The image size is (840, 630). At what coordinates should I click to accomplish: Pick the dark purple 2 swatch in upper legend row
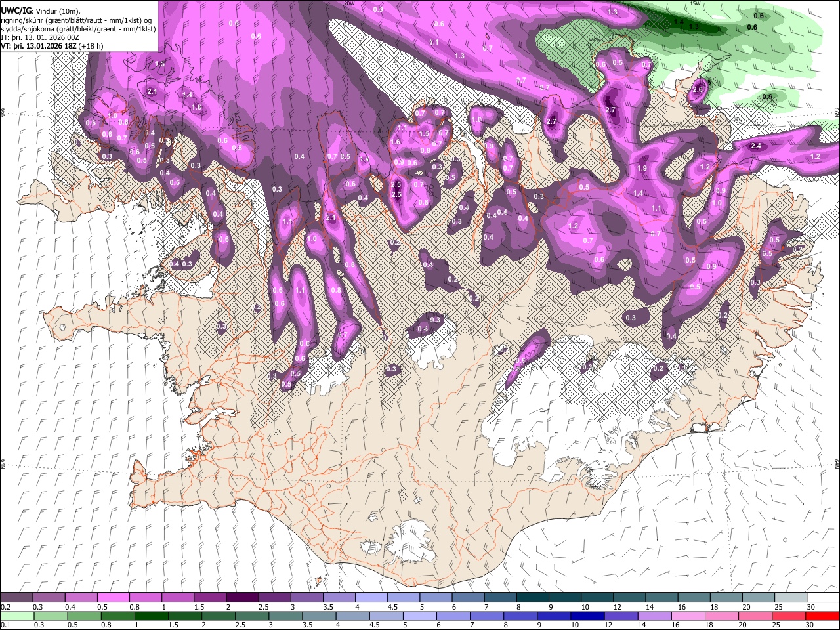click(x=241, y=598)
